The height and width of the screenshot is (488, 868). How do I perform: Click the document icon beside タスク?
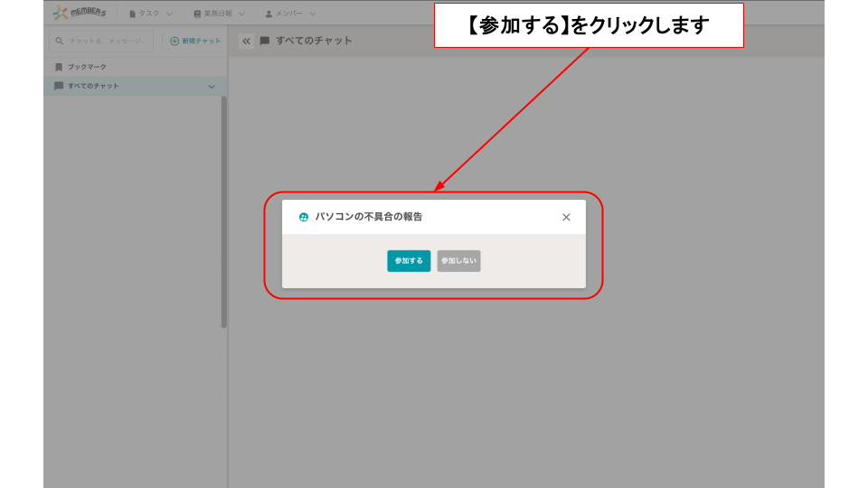point(132,14)
